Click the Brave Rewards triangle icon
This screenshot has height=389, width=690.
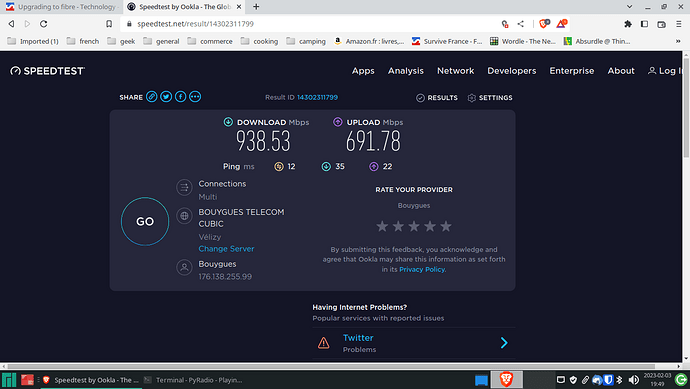pyautogui.click(x=562, y=24)
